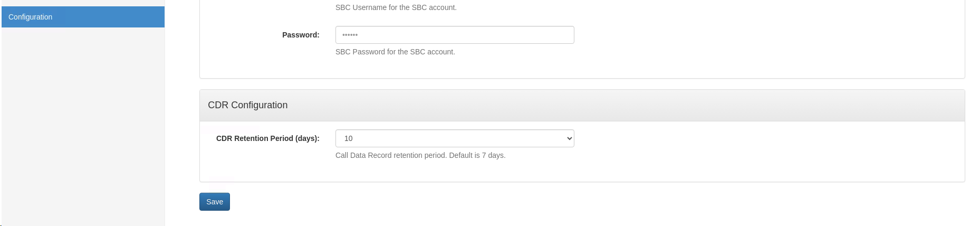Open the Configuration sidebar item
This screenshot has width=980, height=226.
[83, 17]
